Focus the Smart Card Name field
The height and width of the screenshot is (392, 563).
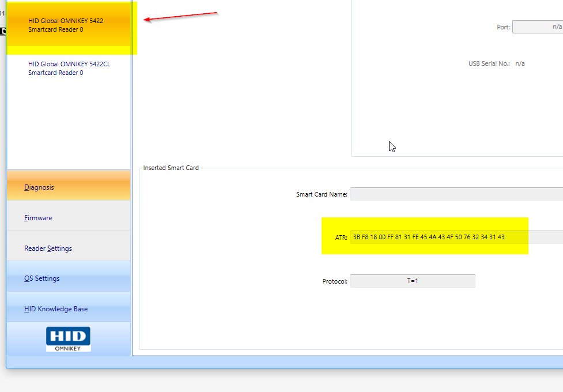456,194
